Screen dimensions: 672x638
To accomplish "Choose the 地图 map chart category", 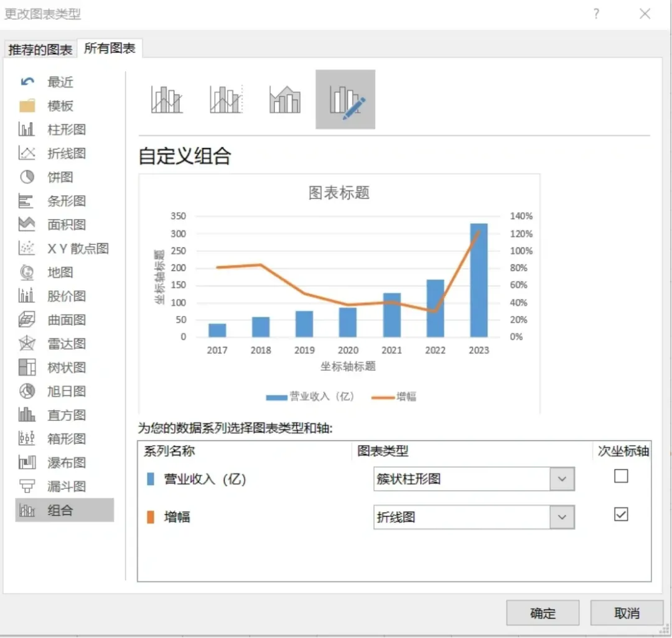I will 64,272.
